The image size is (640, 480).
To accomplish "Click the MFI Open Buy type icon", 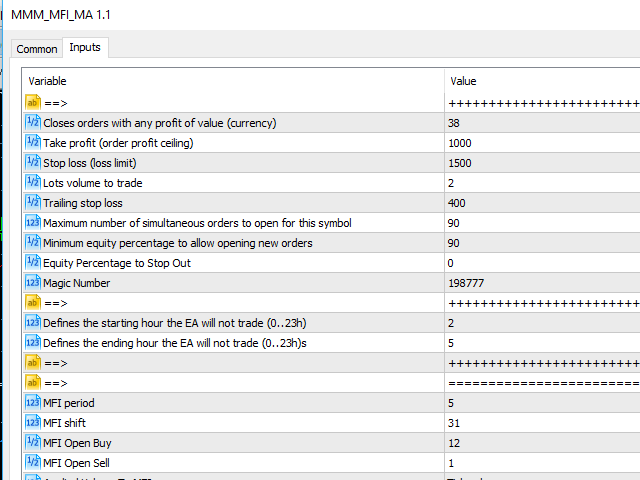I will pos(32,443).
